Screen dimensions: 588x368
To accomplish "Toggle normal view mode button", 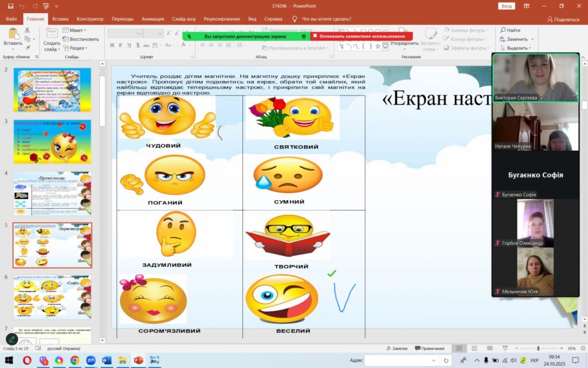I will 459,348.
